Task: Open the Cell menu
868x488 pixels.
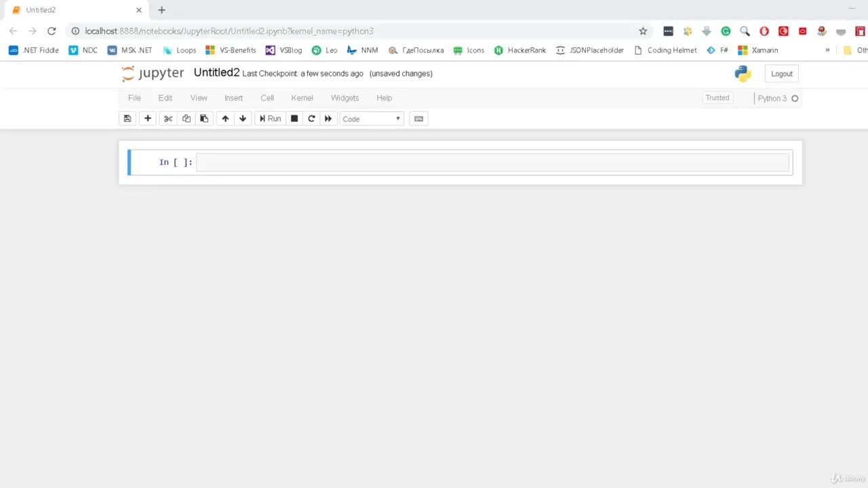Action: (267, 98)
